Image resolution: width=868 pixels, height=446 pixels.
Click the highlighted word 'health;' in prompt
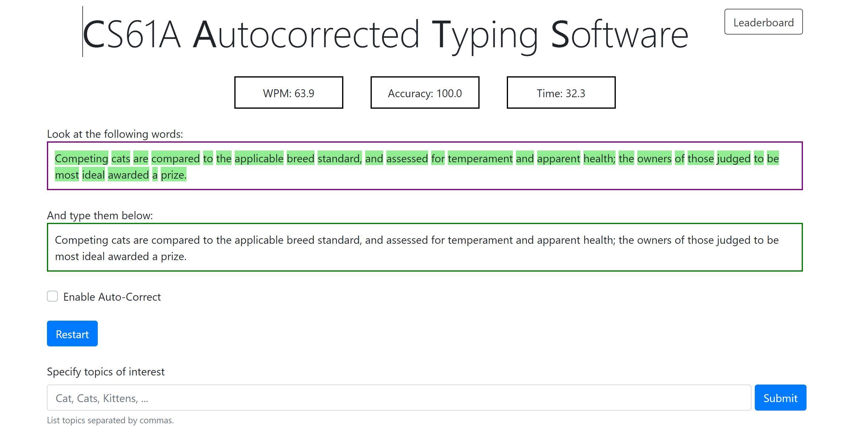coord(599,158)
